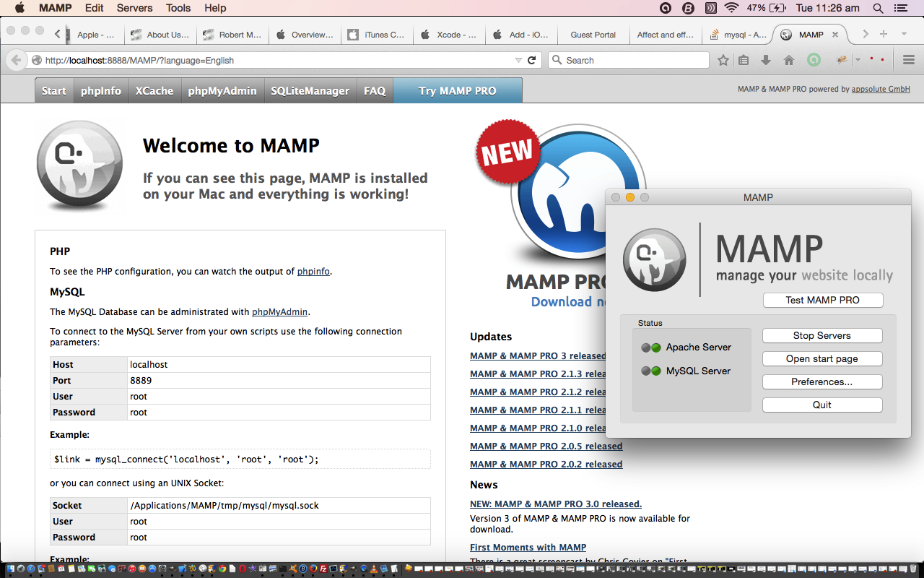Image resolution: width=924 pixels, height=578 pixels.
Task: Click the B icon in menu bar
Action: click(688, 8)
